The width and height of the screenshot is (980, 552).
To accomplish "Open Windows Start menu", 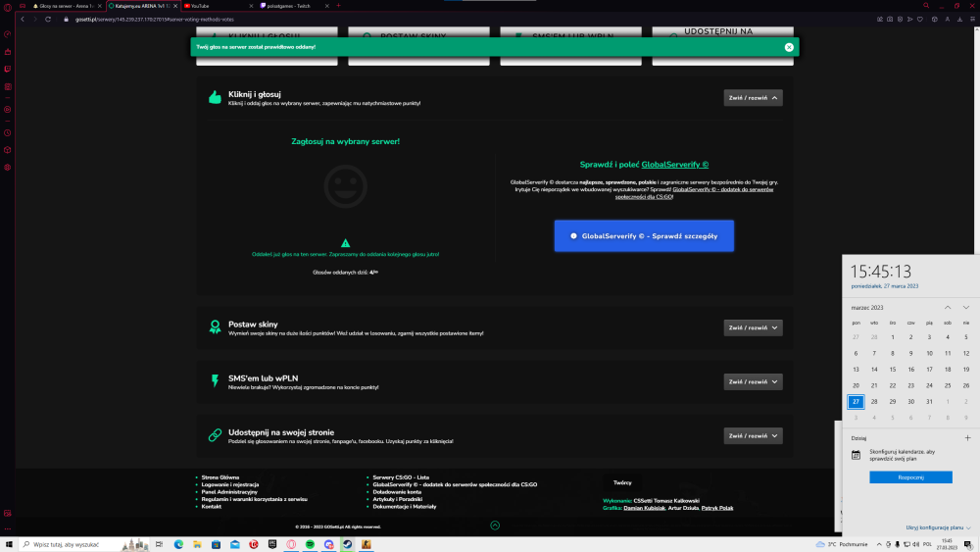I will pyautogui.click(x=9, y=544).
